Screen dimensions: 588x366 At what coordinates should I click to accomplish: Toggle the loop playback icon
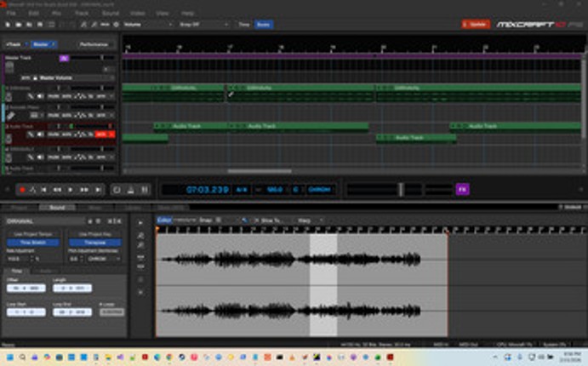tap(117, 190)
